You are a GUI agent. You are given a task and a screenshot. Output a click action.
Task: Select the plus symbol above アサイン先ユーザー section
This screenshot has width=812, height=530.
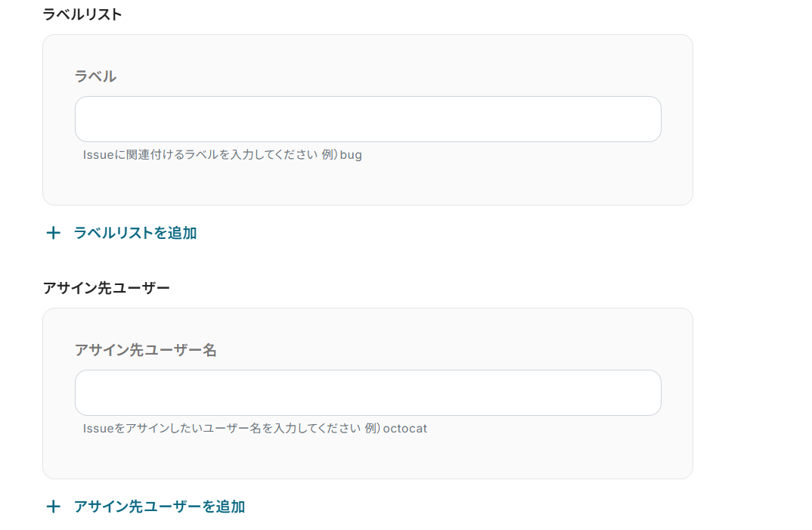coord(53,233)
